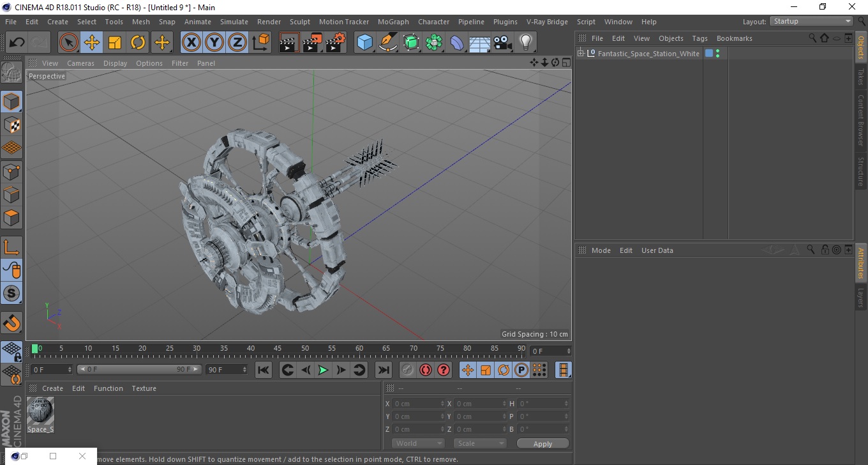This screenshot has height=465, width=868.
Task: Click the timeline preview range bar
Action: click(x=139, y=370)
